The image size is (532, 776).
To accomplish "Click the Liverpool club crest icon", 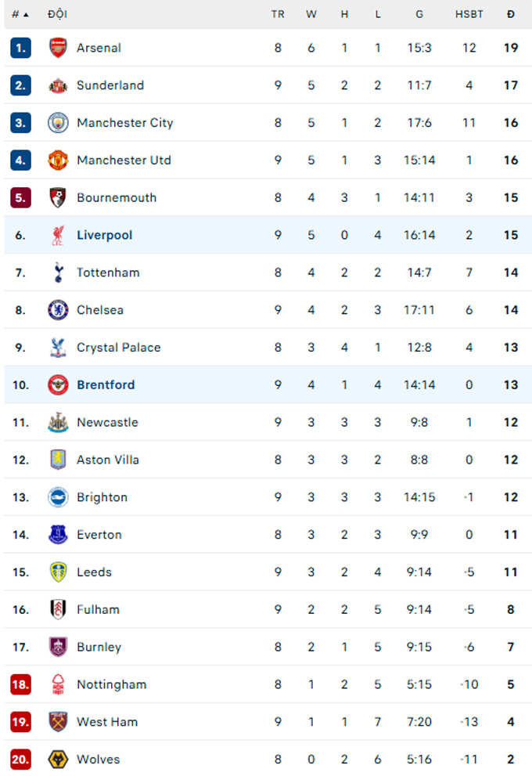I will coord(58,235).
